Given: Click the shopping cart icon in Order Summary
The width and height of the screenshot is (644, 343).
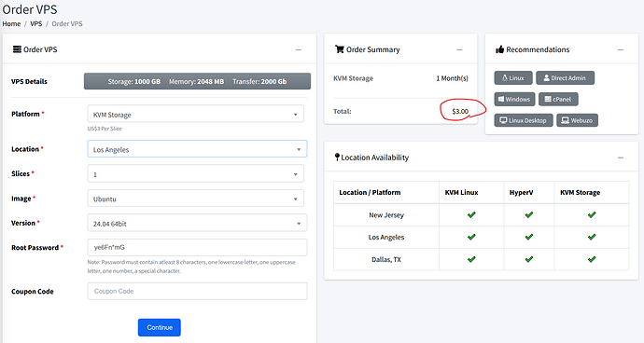Looking at the screenshot, I should (x=339, y=49).
